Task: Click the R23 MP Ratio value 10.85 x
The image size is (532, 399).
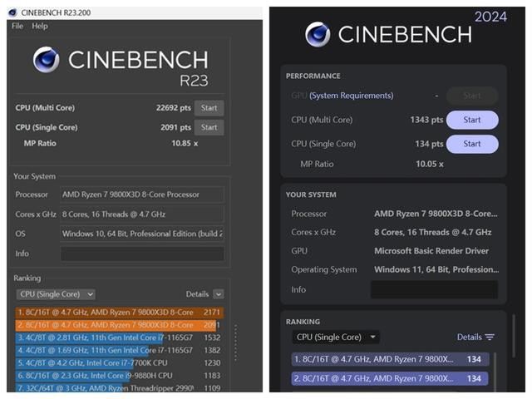Action: pyautogui.click(x=185, y=143)
